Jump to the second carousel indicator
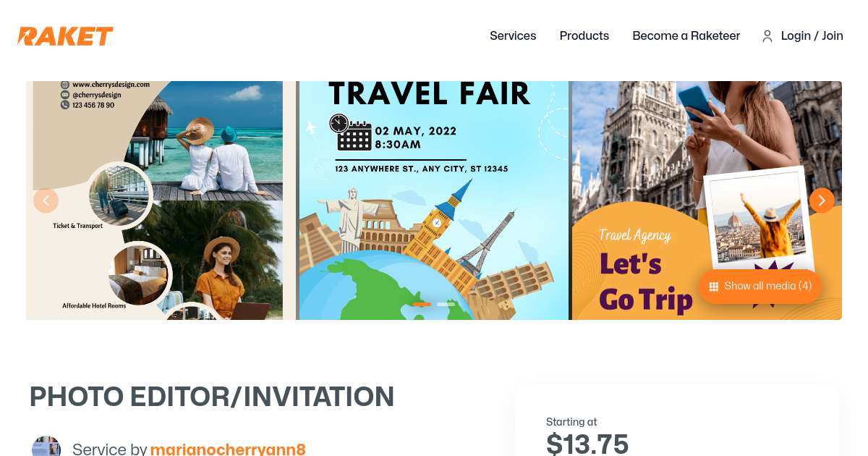 point(446,304)
